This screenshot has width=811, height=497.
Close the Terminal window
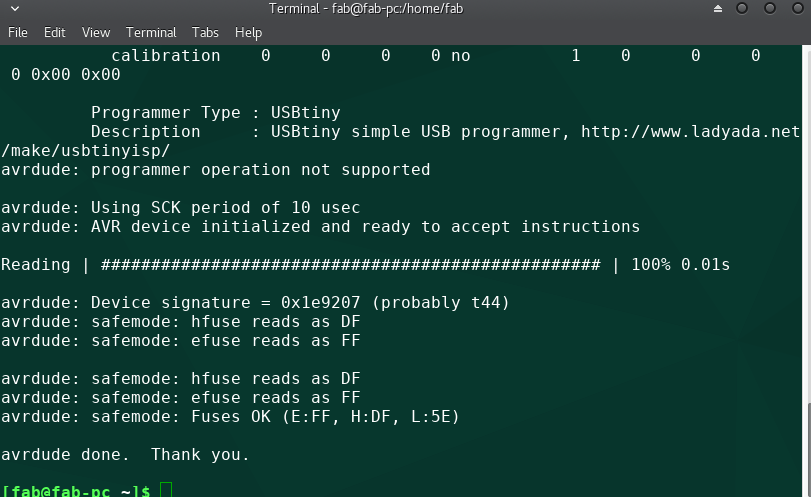796,9
